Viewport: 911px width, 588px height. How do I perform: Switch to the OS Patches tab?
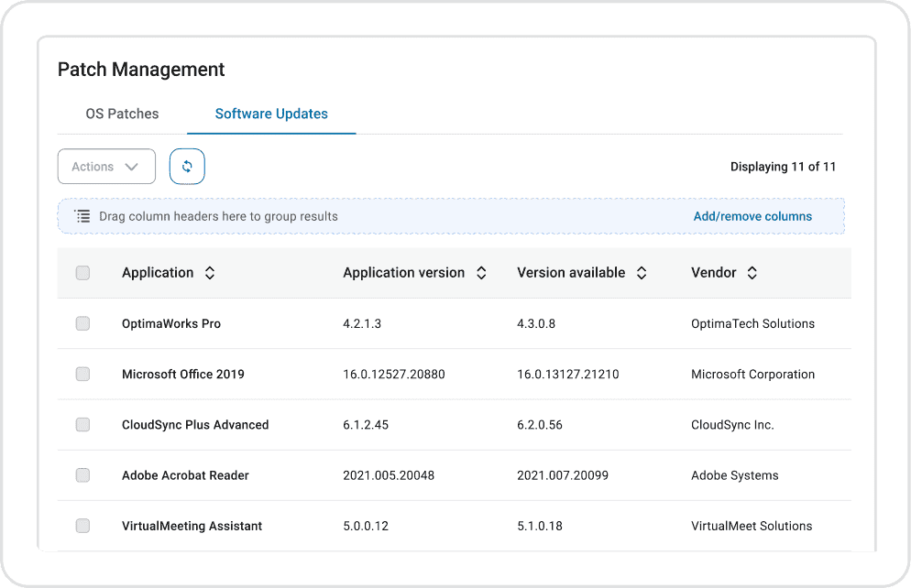pos(122,114)
